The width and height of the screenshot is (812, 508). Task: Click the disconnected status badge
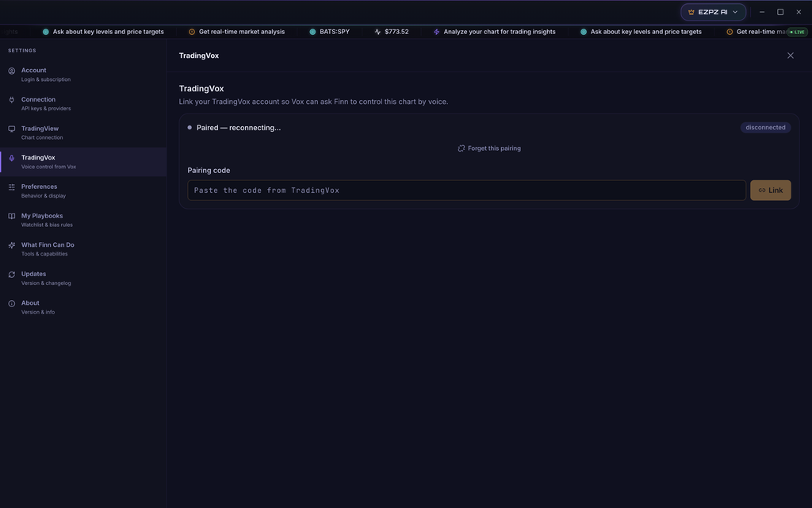point(765,128)
